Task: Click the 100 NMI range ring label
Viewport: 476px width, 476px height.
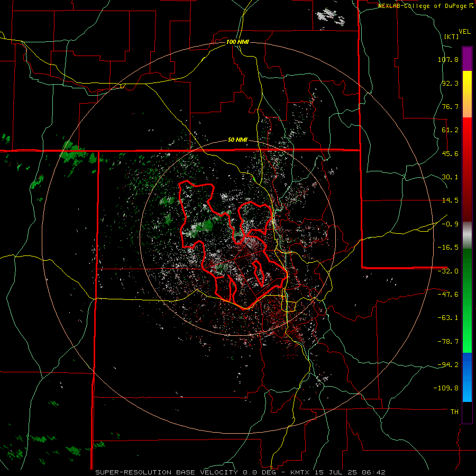Action: [237, 42]
